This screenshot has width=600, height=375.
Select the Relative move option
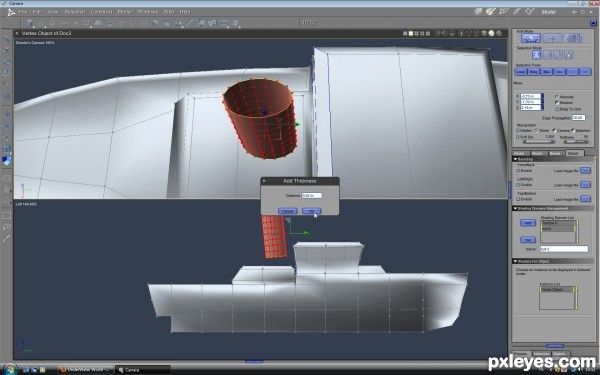pyautogui.click(x=557, y=103)
